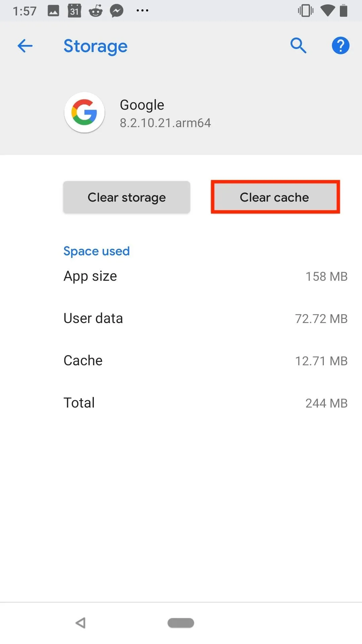Tap the Reddit notification icon
Image resolution: width=362 pixels, height=644 pixels.
[96, 11]
